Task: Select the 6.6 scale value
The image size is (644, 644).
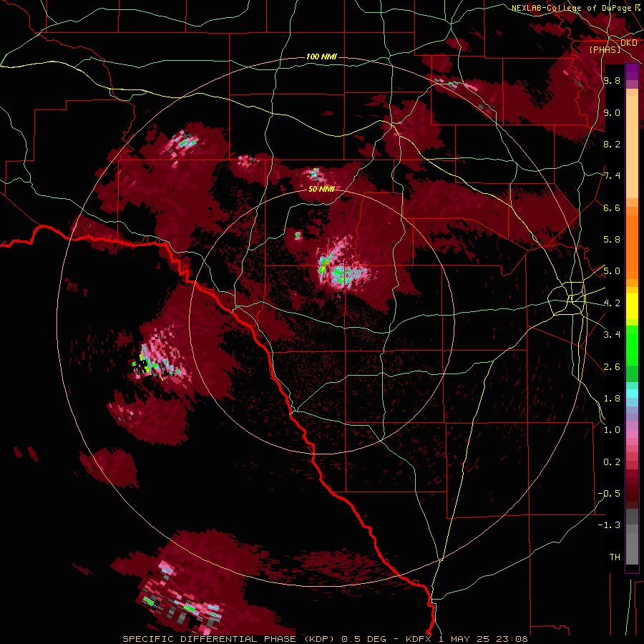Action: 612,208
